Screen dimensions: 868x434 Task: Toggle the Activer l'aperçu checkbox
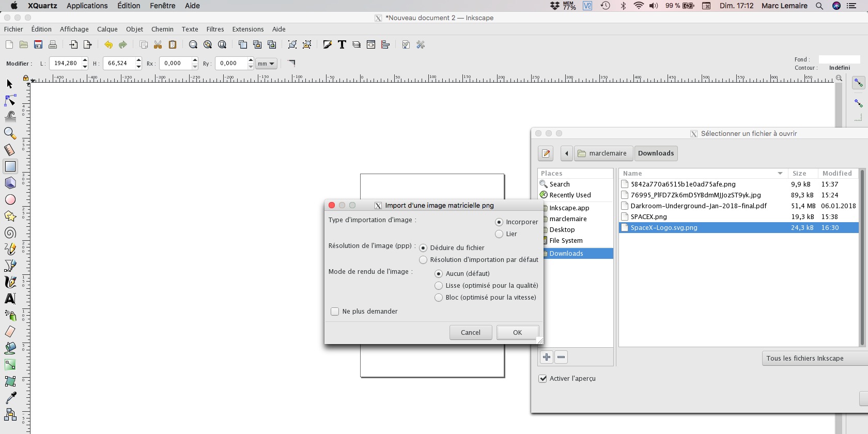click(543, 379)
